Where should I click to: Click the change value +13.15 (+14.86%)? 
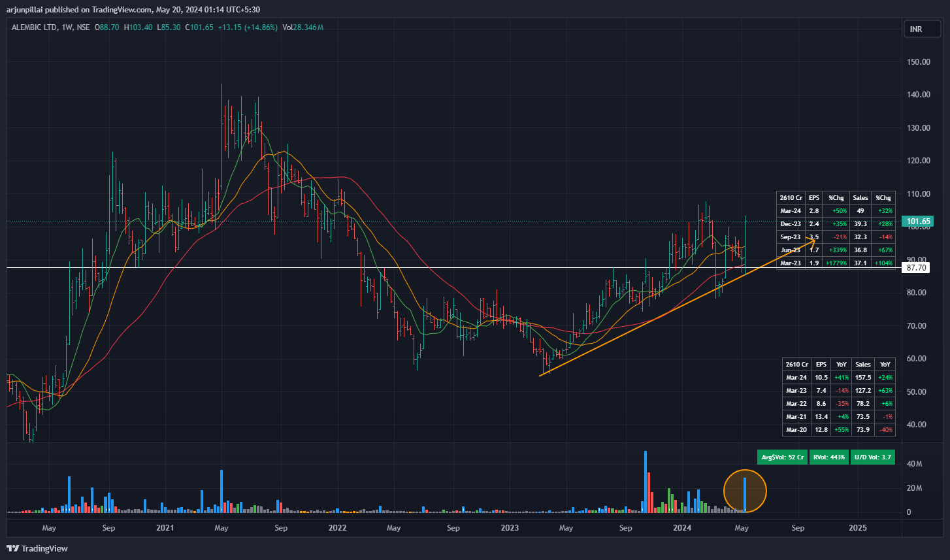248,27
